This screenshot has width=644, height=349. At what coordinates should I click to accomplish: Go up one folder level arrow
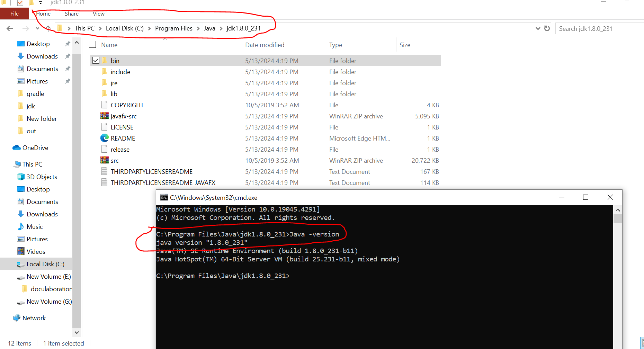click(x=48, y=28)
